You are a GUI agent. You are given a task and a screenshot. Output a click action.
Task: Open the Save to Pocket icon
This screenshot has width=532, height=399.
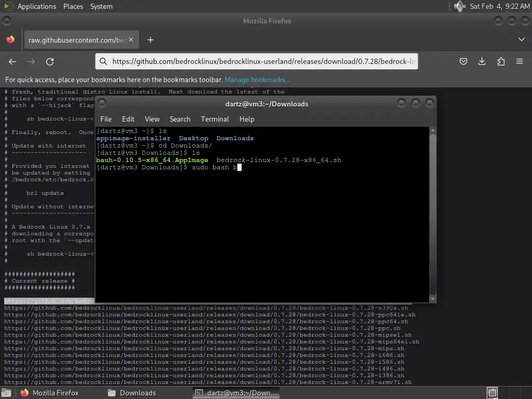[463, 61]
